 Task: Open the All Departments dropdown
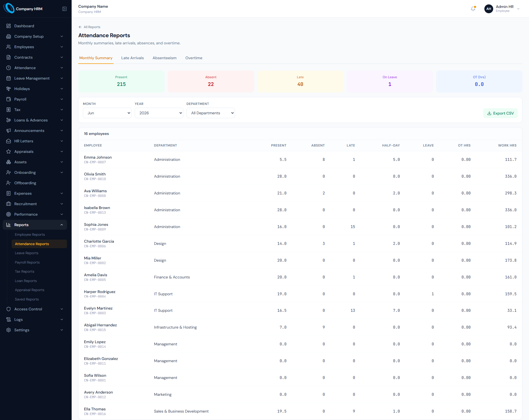tap(211, 113)
